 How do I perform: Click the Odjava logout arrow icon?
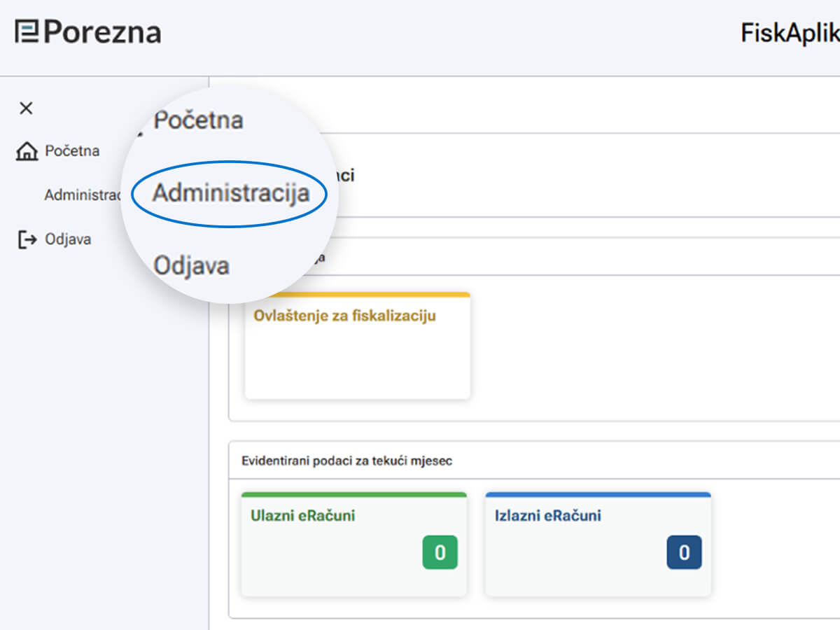point(27,239)
